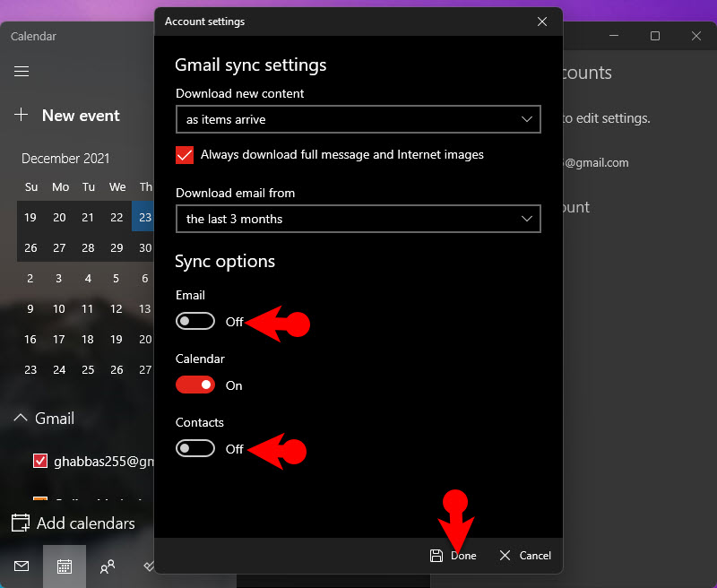Click the X icon next to Cancel
The height and width of the screenshot is (588, 717).
coord(505,556)
